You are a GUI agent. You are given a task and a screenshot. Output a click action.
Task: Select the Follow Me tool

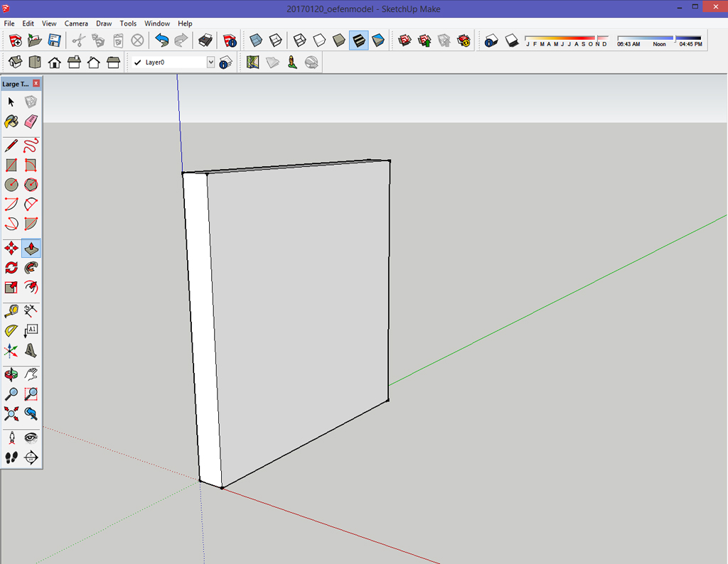31,268
